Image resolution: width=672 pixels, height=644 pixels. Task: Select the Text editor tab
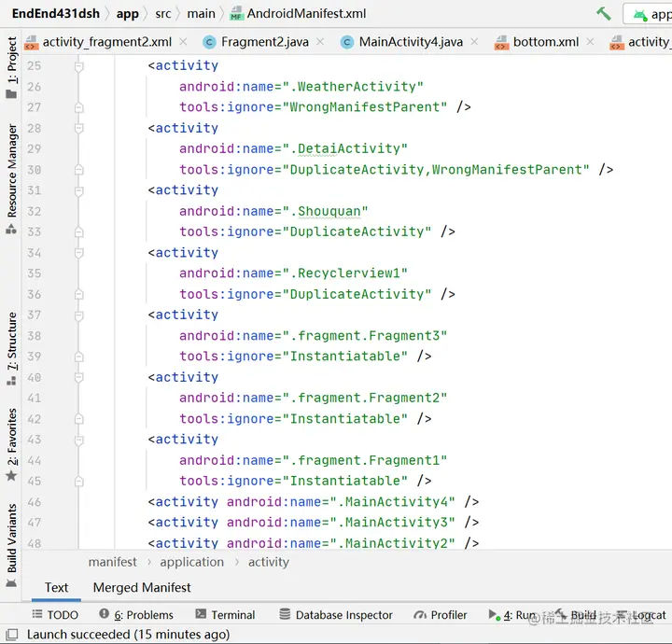pyautogui.click(x=56, y=587)
